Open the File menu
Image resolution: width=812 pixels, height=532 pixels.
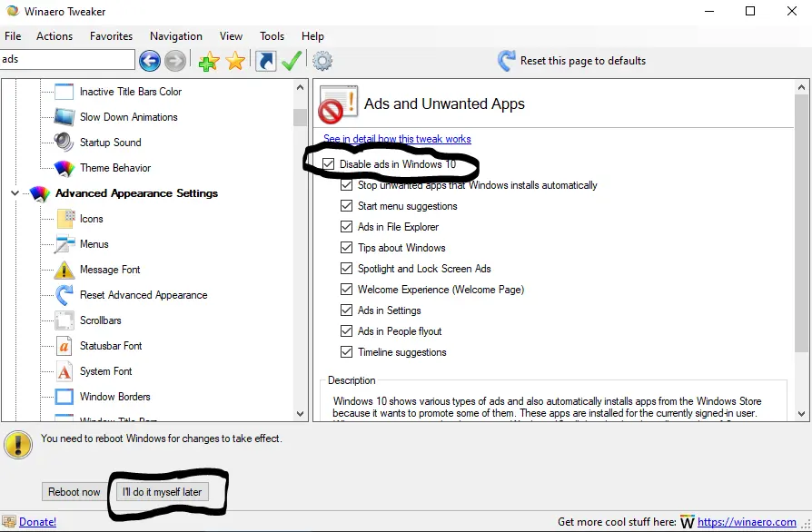click(13, 36)
